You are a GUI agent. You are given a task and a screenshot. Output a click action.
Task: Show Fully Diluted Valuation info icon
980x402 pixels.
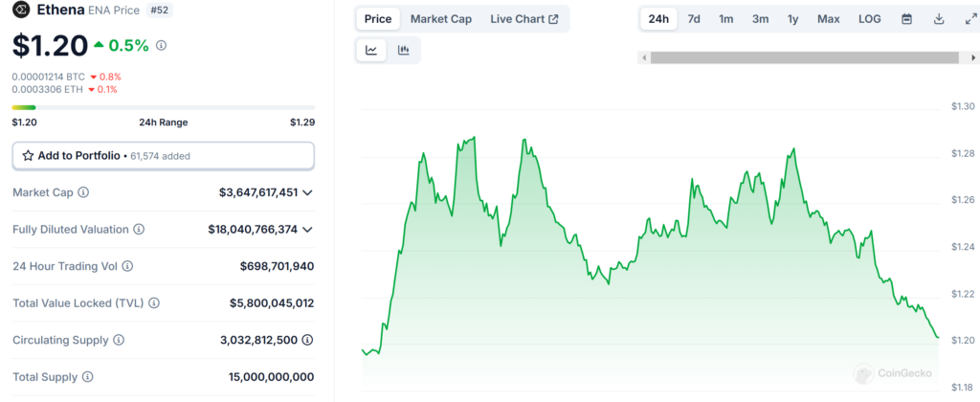click(x=139, y=230)
